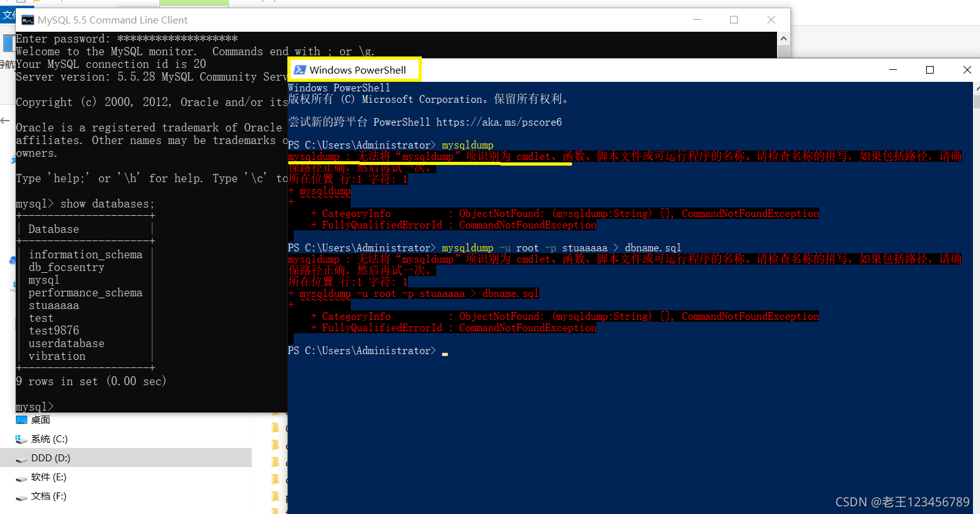This screenshot has width=980, height=514.
Task: Select 桌面 in Explorer navigation pane
Action: (41, 420)
